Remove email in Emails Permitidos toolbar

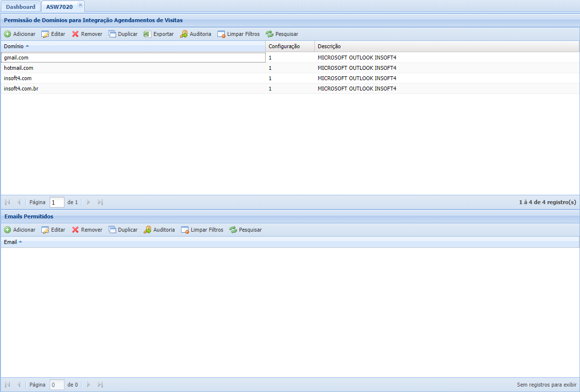[87, 230]
